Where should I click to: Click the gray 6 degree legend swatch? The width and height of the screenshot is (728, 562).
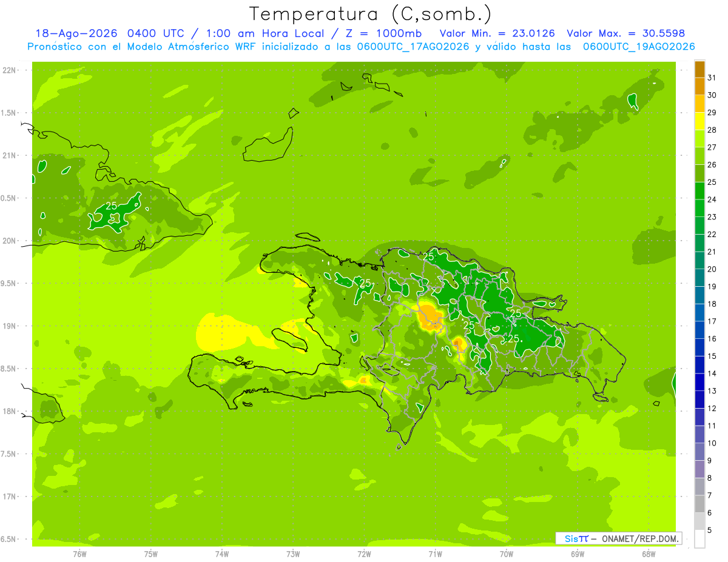pyautogui.click(x=699, y=504)
